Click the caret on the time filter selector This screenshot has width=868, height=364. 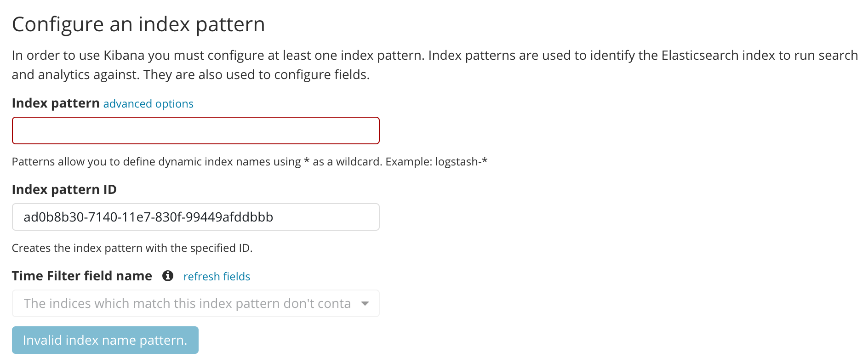coord(365,303)
